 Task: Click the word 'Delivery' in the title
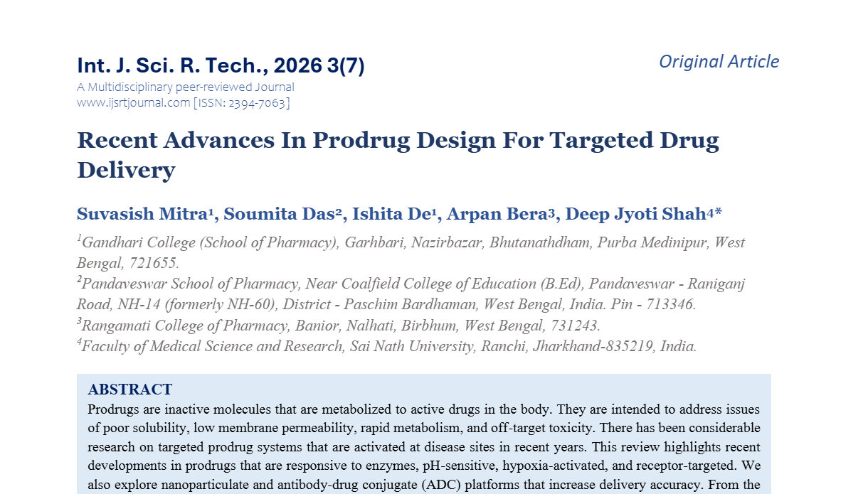click(x=126, y=171)
